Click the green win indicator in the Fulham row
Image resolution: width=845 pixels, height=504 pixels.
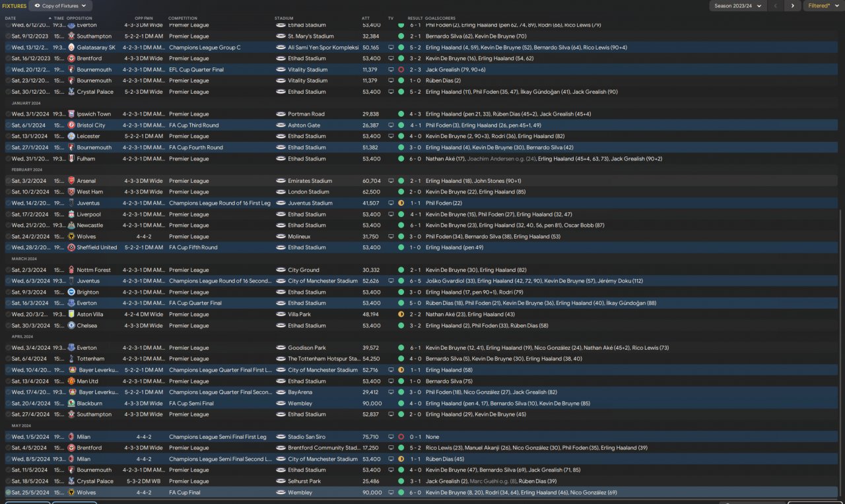click(401, 159)
